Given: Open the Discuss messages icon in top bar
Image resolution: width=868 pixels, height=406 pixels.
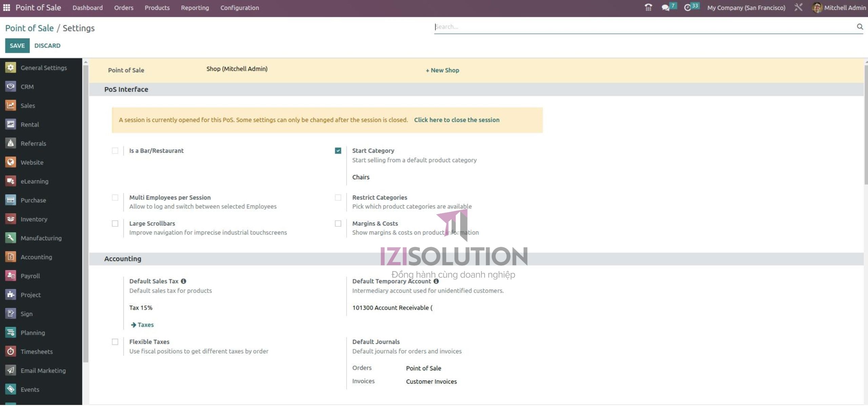Looking at the screenshot, I should 666,7.
